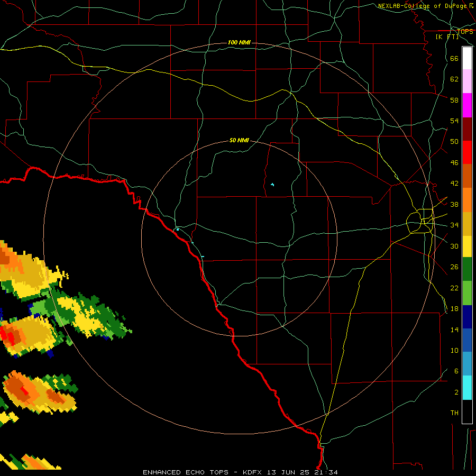The height and width of the screenshot is (476, 476).
Task: Choose the gold swatch near 34
Action: tap(467, 224)
